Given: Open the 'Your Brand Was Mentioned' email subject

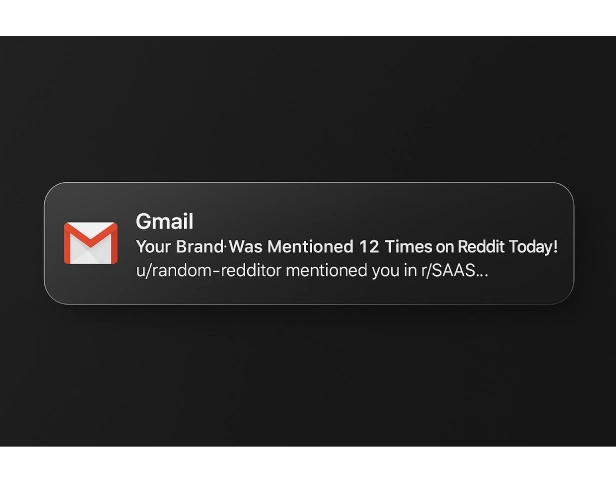Looking at the screenshot, I should pyautogui.click(x=346, y=246).
